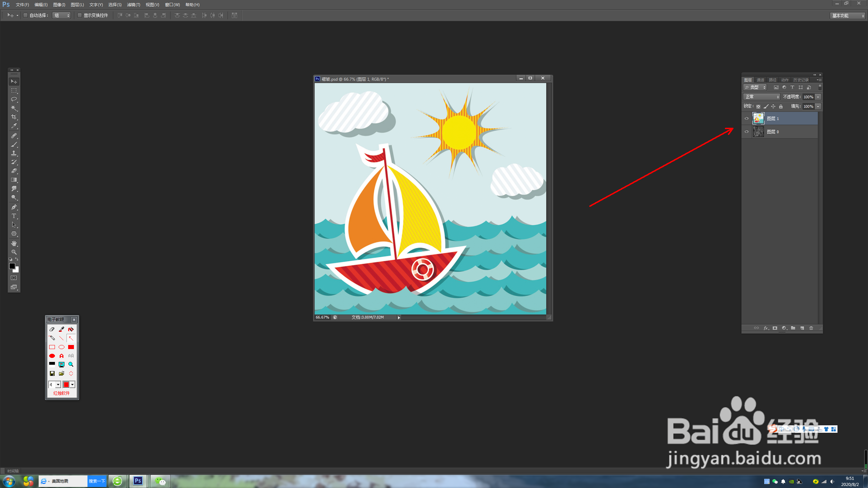The height and width of the screenshot is (488, 868).
Task: Open the blend mode 正常 dropdown
Action: [762, 97]
